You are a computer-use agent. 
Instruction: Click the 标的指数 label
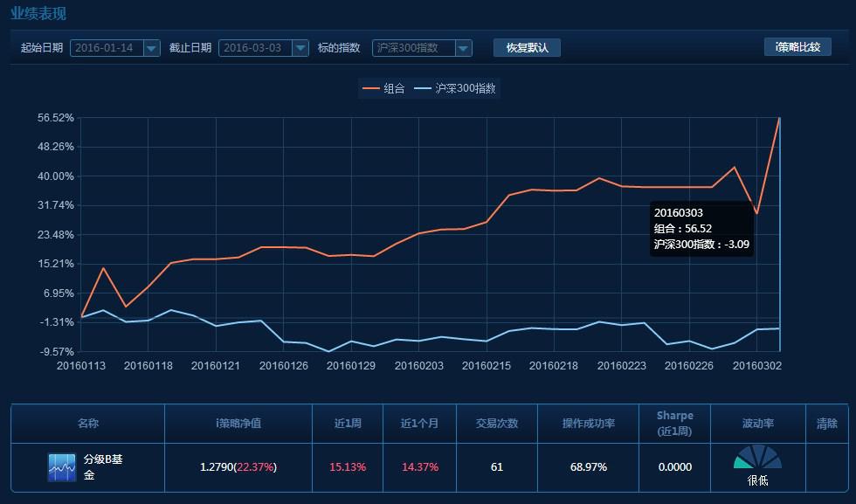point(339,48)
